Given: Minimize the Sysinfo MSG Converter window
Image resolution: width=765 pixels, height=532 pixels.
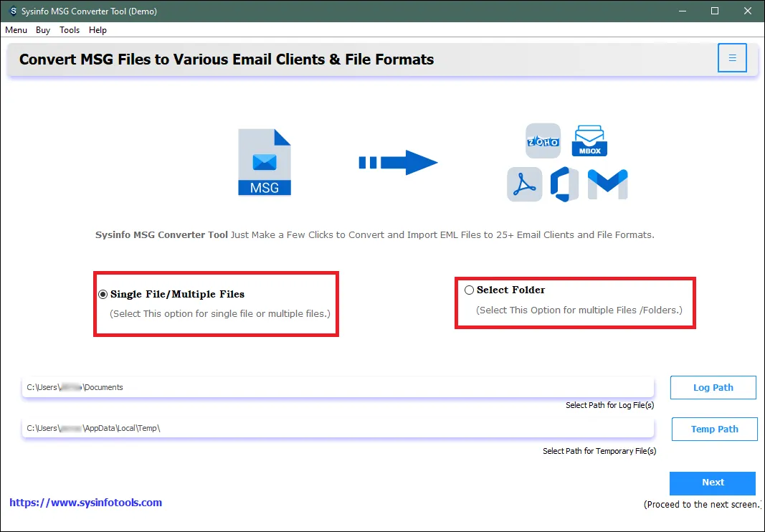Looking at the screenshot, I should 683,11.
